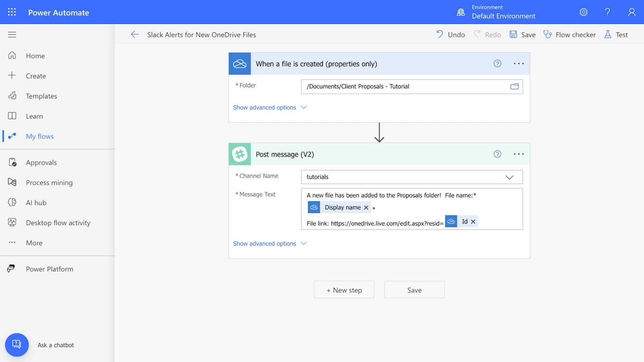This screenshot has height=362, width=644.
Task: Click the Slack Post message icon
Action: (x=240, y=154)
